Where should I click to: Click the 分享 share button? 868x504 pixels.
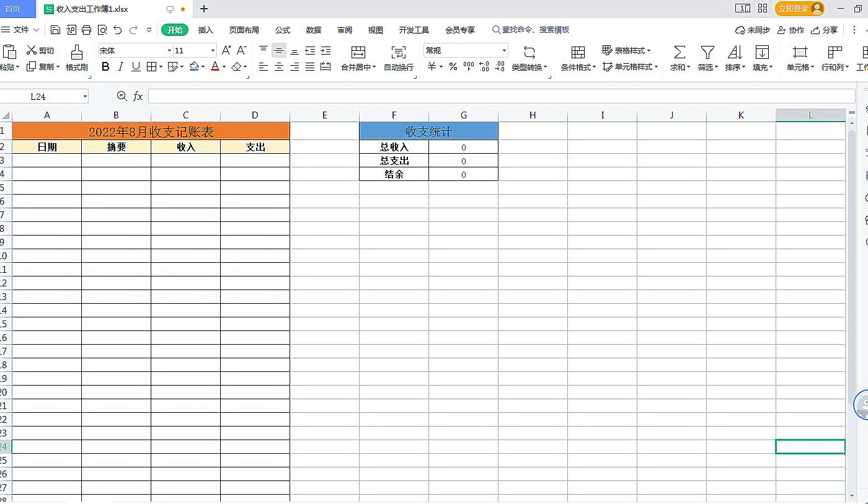pyautogui.click(x=826, y=29)
